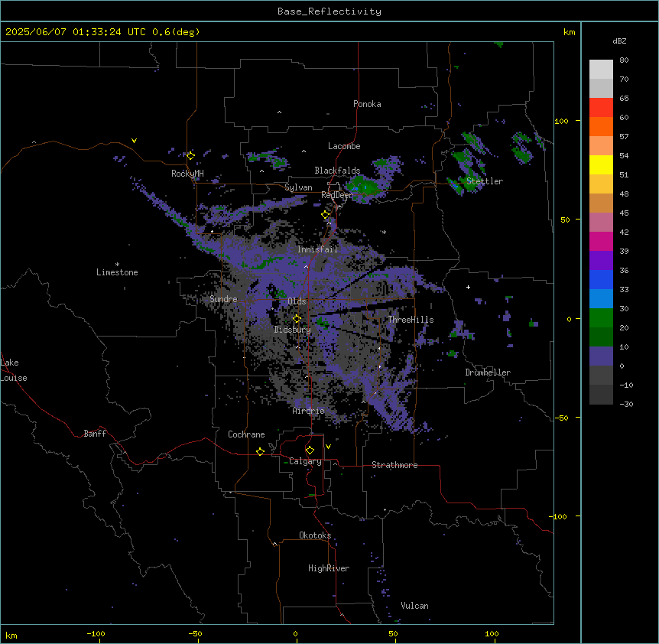
Task: Click the dBZ legend heading
Action: (619, 41)
